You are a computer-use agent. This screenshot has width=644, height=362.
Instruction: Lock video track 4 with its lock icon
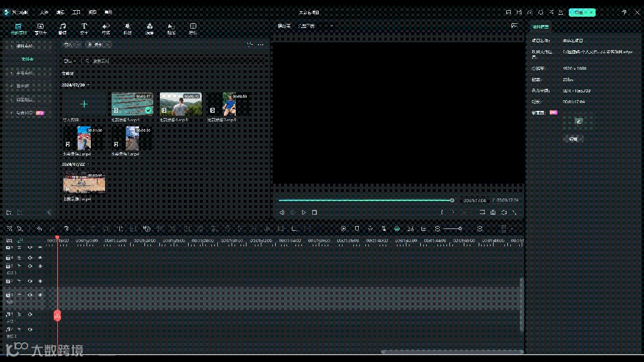pyautogui.click(x=19, y=258)
